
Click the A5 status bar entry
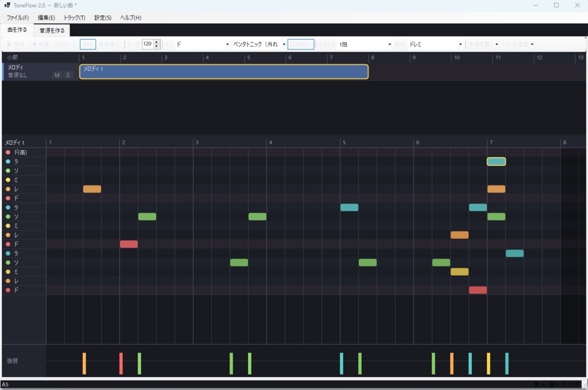[x=5, y=384]
